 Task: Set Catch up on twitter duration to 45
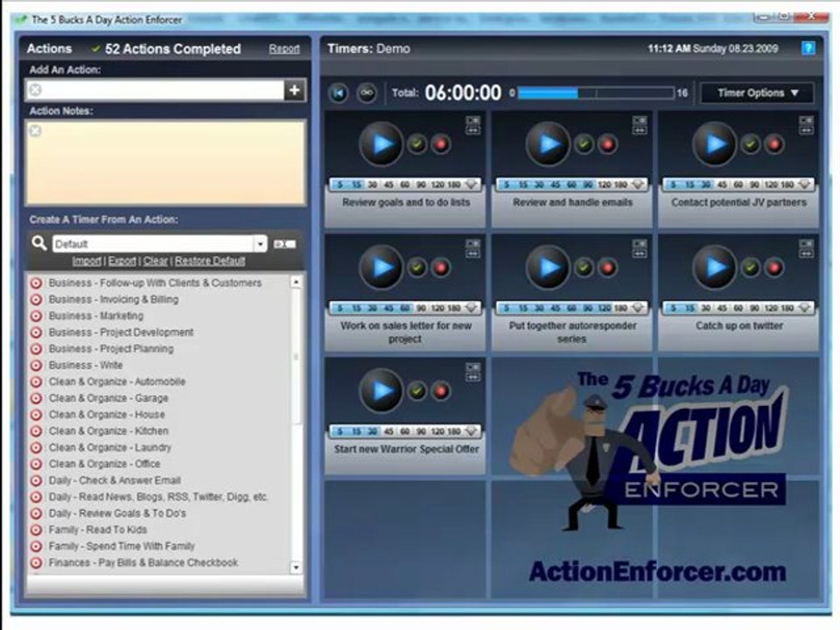(x=722, y=307)
